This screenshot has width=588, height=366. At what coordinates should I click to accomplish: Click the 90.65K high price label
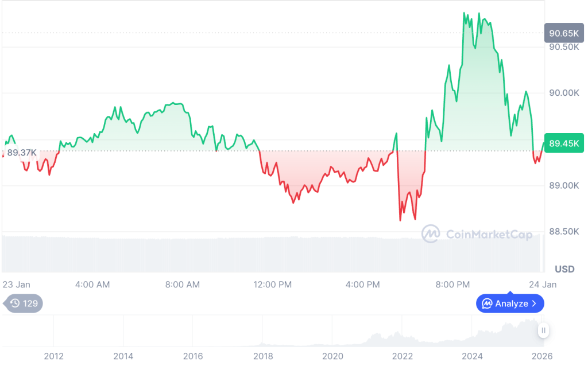click(563, 33)
